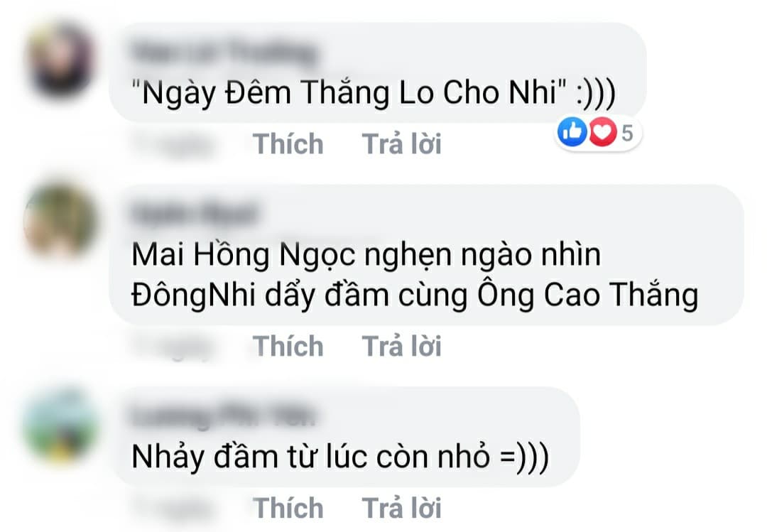Click the comment text "Nhảy đầm từ lúc còn nhỏ"
The image size is (767, 532).
point(340,457)
